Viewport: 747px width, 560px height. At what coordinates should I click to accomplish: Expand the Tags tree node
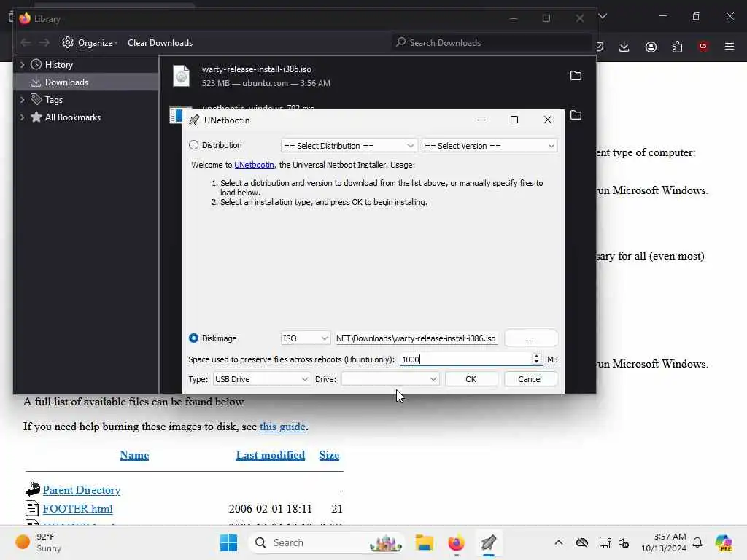coord(22,100)
